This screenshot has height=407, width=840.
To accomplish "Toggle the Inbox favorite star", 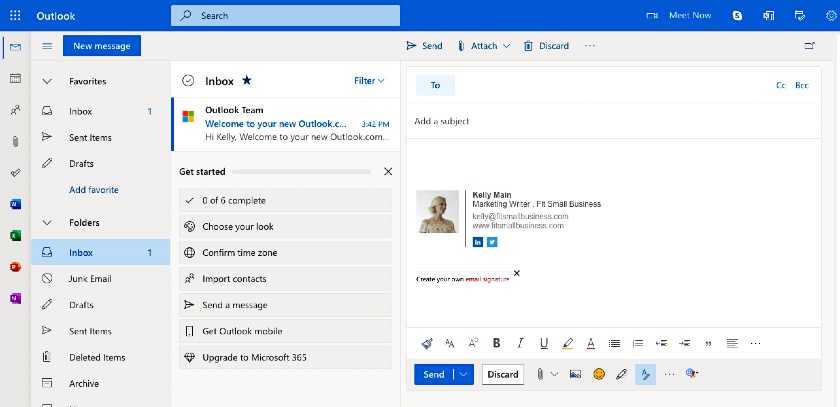I will tap(246, 80).
